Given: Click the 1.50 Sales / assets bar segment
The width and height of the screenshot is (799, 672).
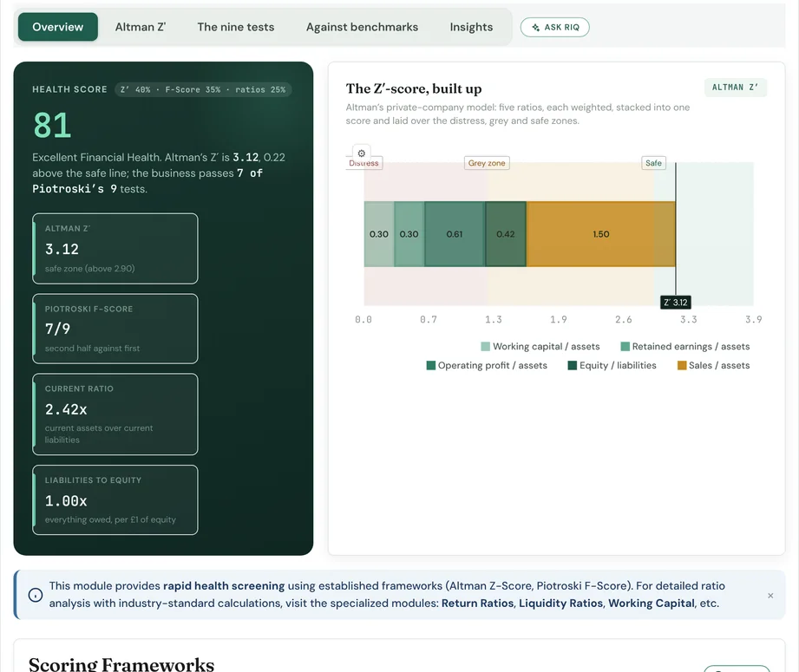Looking at the screenshot, I should (601, 234).
